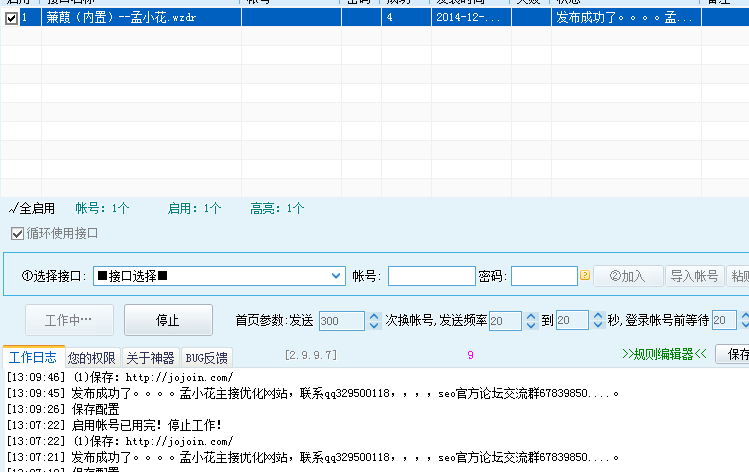Click log entry [13:07:22] (1)保存: http://jojoin.com/
749x472 pixels.
120,441
